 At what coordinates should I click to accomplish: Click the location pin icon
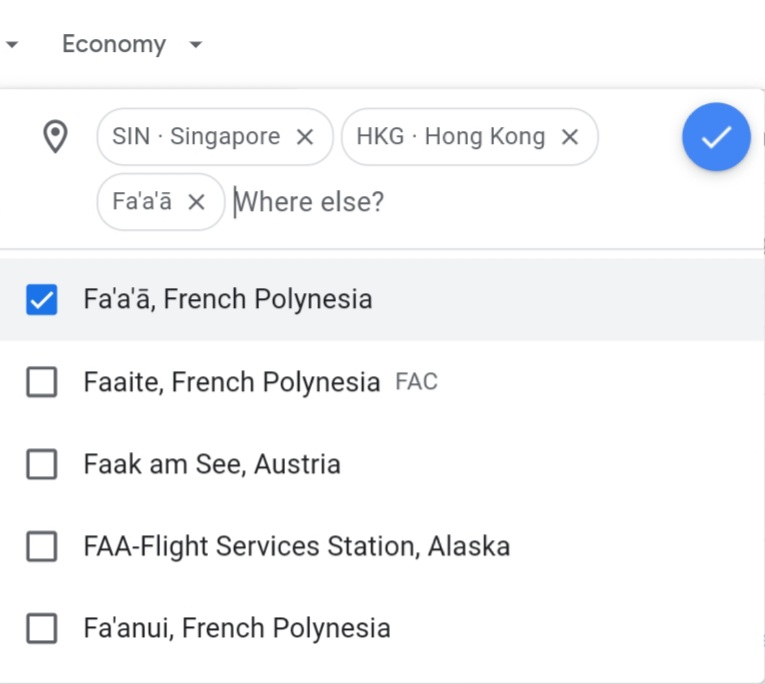tap(55, 137)
